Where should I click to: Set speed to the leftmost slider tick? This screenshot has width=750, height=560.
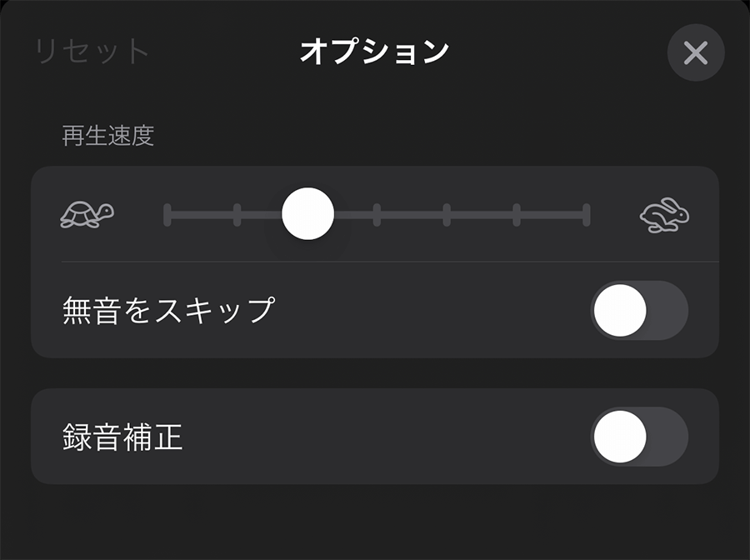[x=167, y=214]
